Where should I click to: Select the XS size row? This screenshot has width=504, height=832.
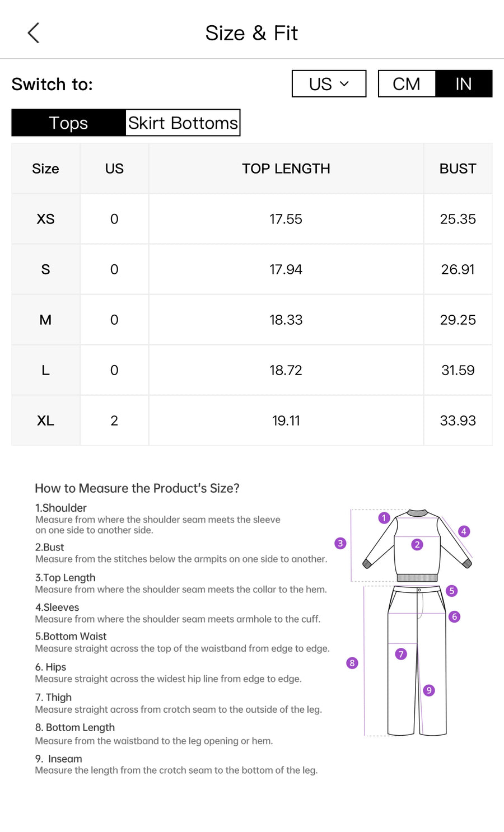click(x=252, y=219)
